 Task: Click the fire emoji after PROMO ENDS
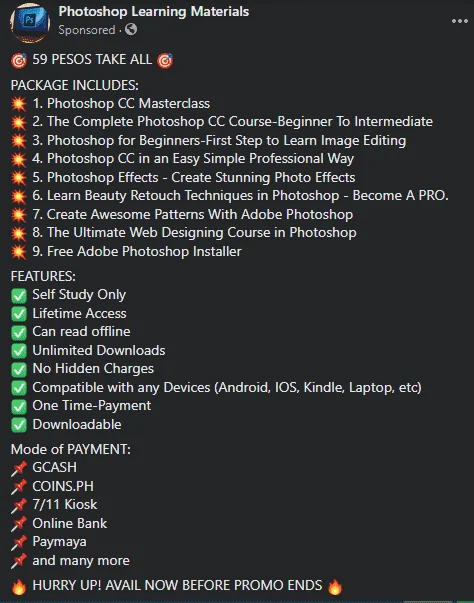335,586
